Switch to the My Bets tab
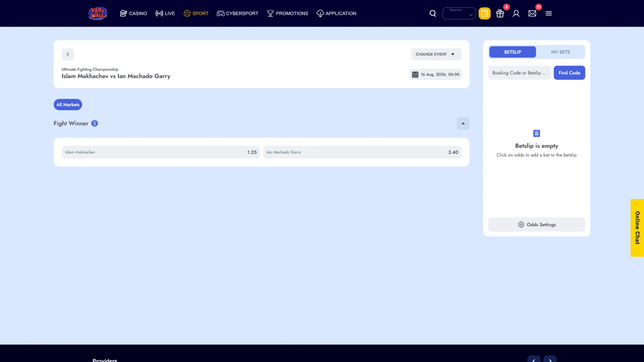Screen dimensions: 644x362 coord(560,52)
